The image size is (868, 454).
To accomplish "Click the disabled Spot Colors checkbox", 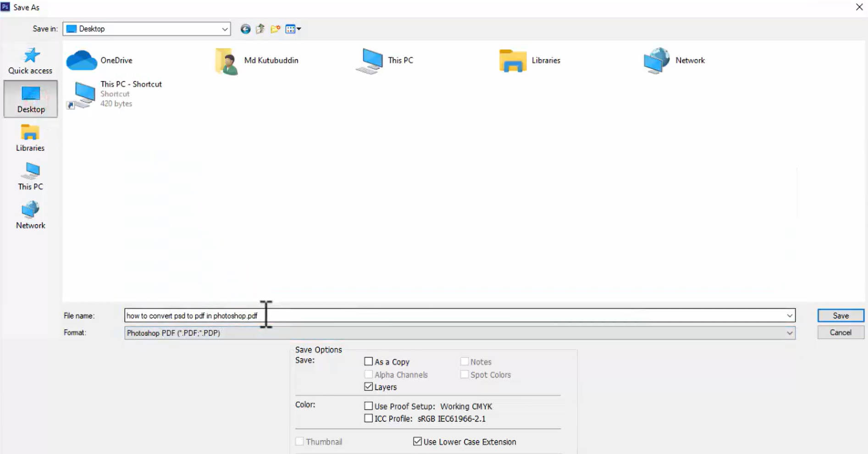I will click(x=464, y=374).
